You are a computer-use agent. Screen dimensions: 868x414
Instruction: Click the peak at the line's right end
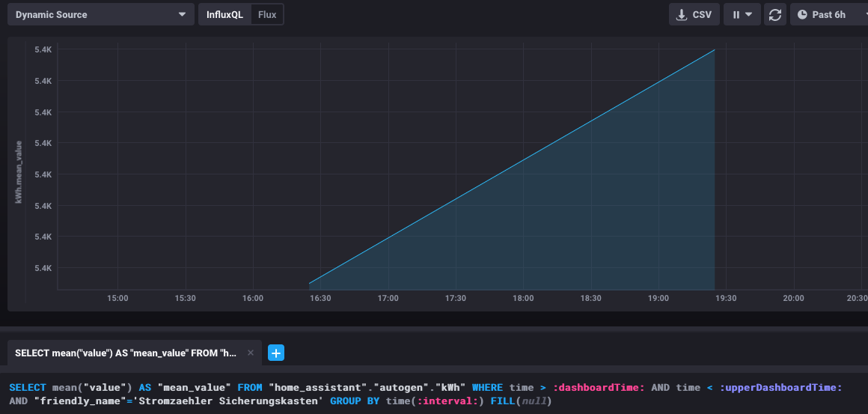tap(715, 50)
